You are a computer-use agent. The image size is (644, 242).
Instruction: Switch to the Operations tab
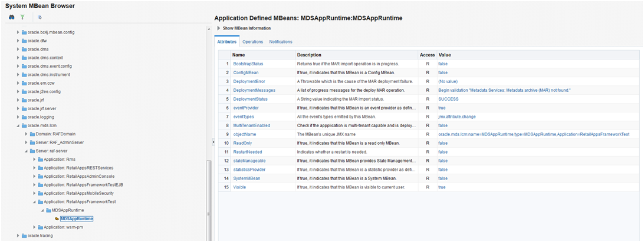pyautogui.click(x=252, y=42)
